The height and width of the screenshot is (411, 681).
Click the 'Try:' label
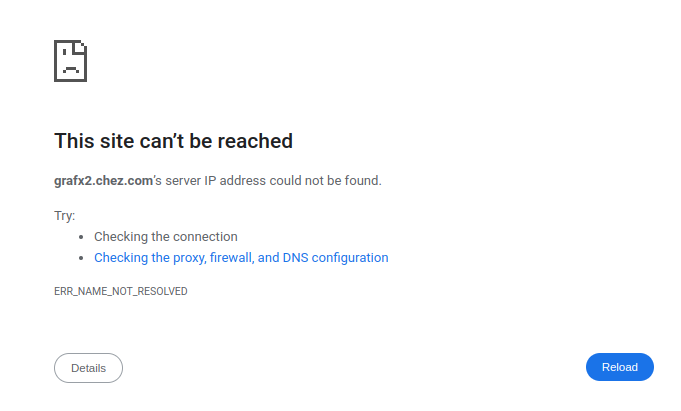click(65, 216)
